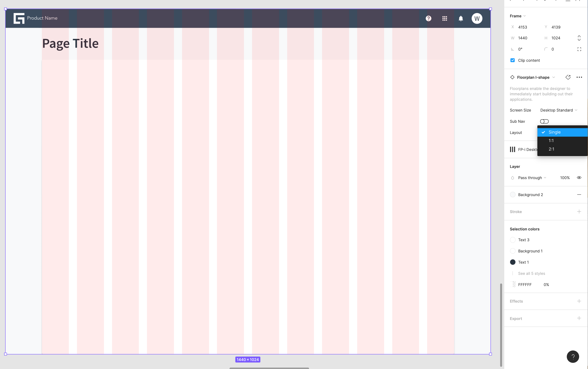Click the Text 1 dark color swatch
Image resolution: width=588 pixels, height=369 pixels.
click(512, 262)
